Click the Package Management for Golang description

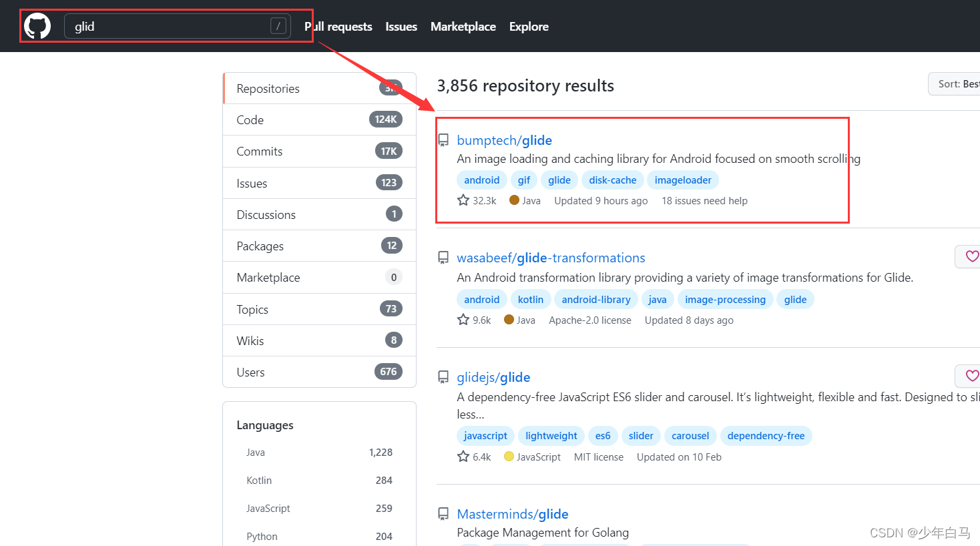(543, 533)
